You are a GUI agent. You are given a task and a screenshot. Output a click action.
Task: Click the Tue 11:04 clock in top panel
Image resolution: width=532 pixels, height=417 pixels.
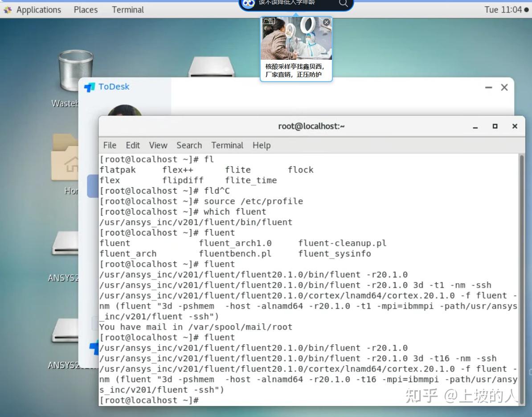coord(503,9)
